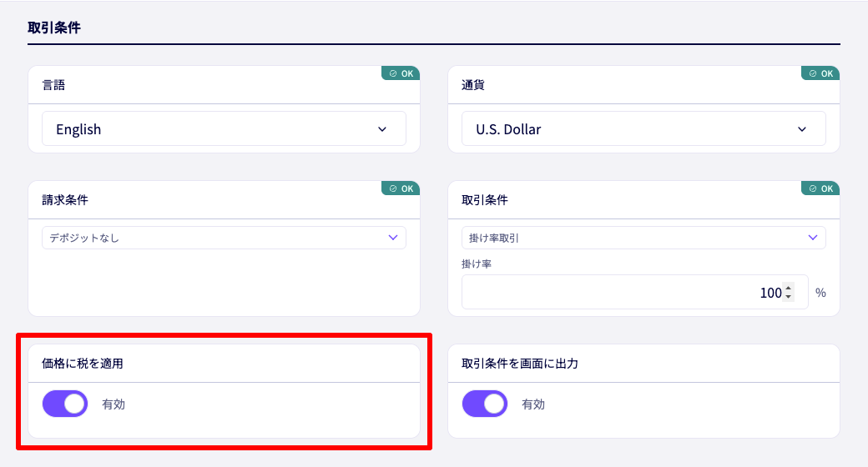Click the OK badge on 言語 card
Image resolution: width=868 pixels, height=467 pixels.
[x=401, y=73]
